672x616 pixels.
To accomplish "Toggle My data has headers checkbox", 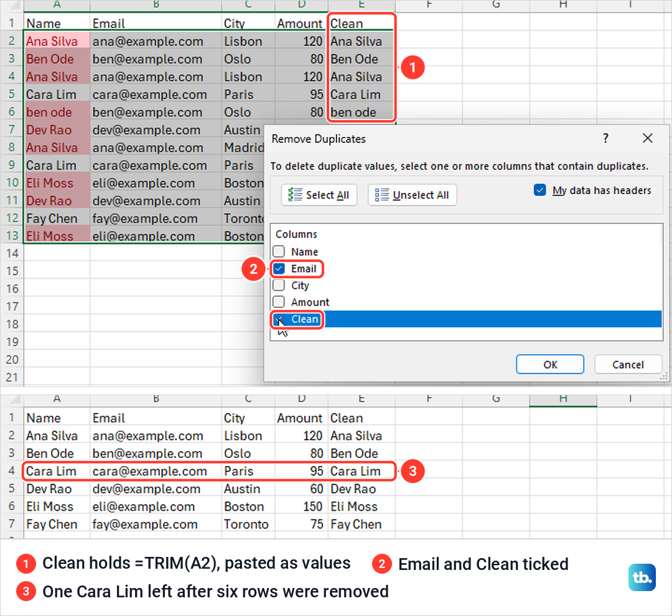I will tap(540, 190).
